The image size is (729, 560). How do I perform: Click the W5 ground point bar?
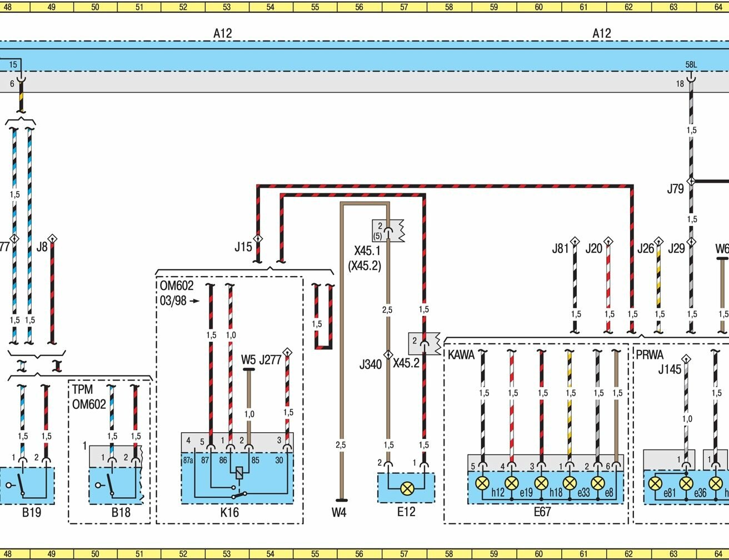(x=248, y=369)
